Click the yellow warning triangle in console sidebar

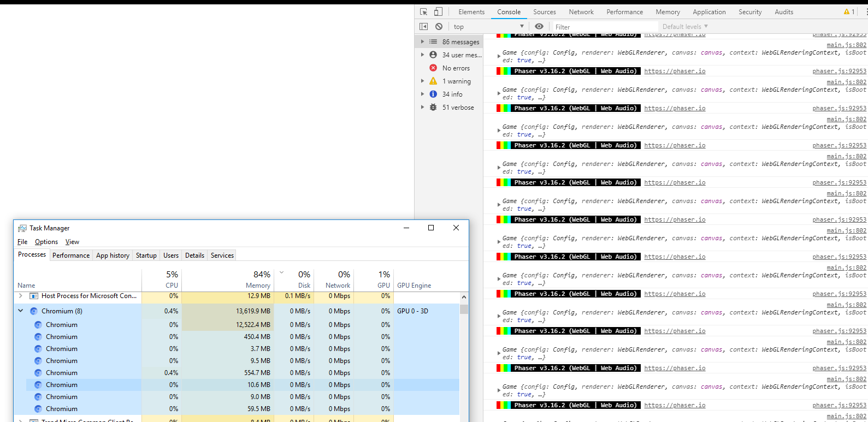[x=433, y=81]
